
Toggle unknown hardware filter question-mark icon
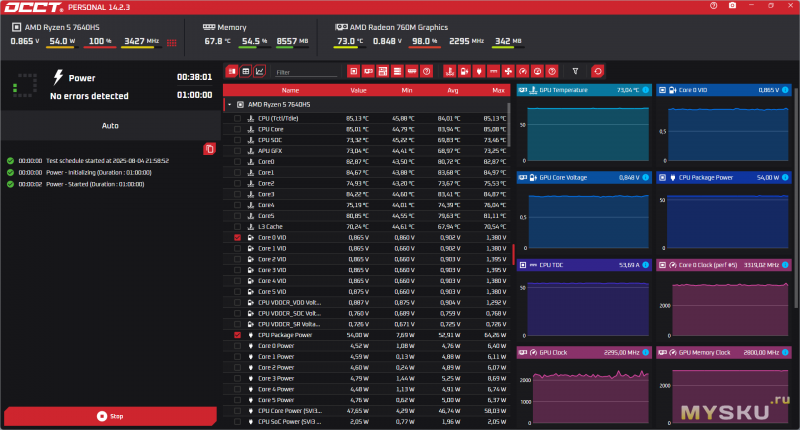point(427,71)
